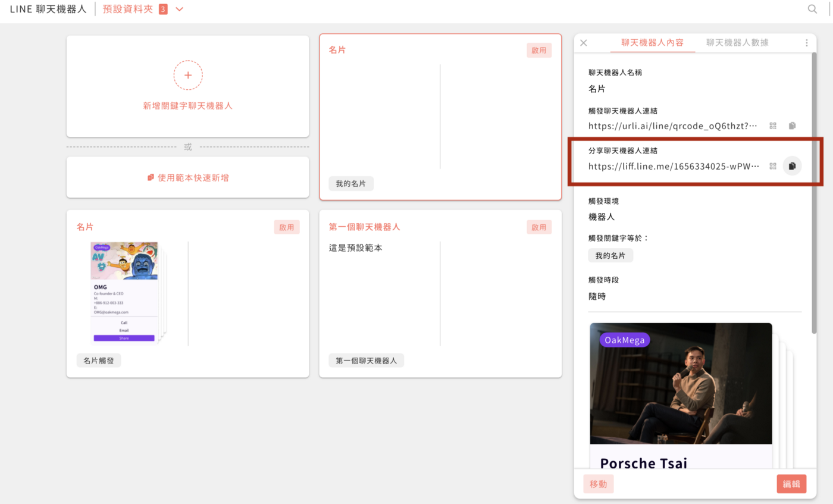Screen dimensions: 833x504
Task: Open the search magnifier icon
Action: (812, 9)
